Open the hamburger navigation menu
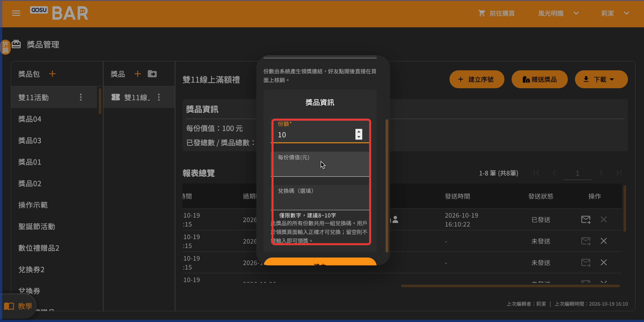This screenshot has width=644, height=322. 16,13
